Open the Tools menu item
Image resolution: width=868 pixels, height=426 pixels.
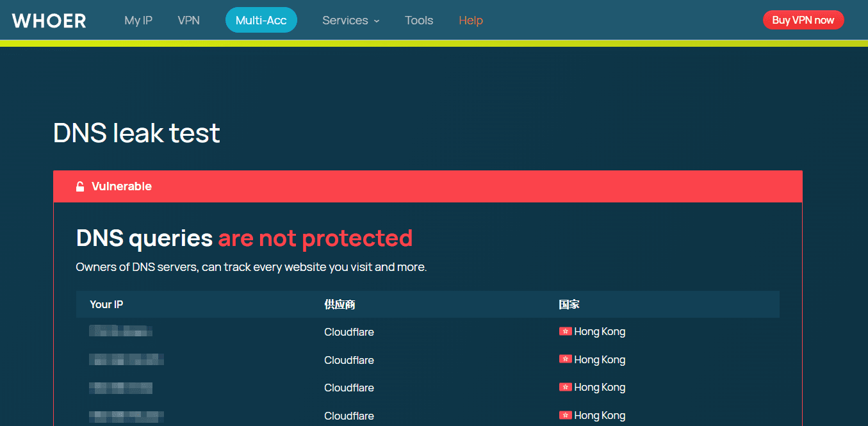coord(419,20)
